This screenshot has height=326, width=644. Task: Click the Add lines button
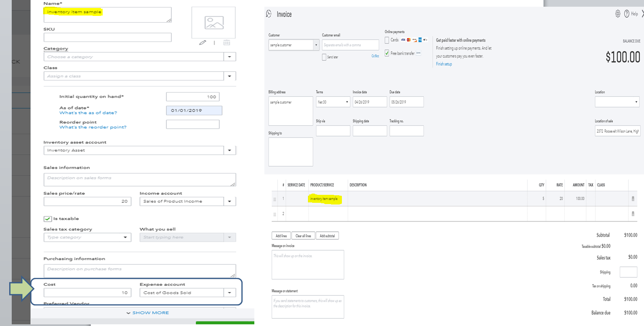(x=281, y=236)
